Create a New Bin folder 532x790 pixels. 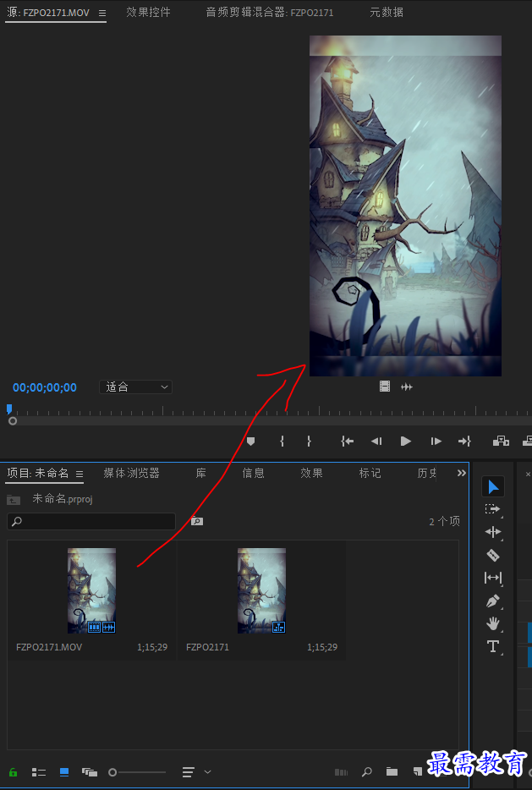(392, 772)
